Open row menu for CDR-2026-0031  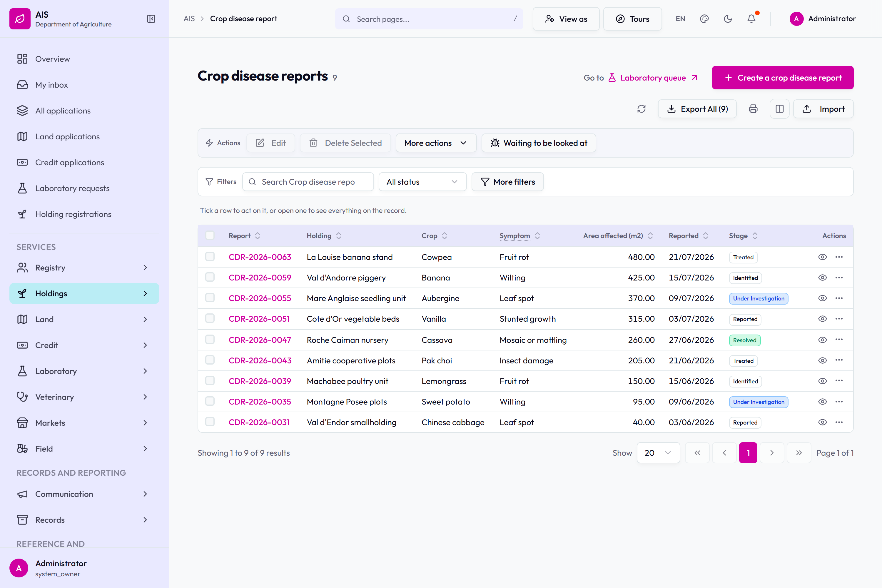click(839, 422)
